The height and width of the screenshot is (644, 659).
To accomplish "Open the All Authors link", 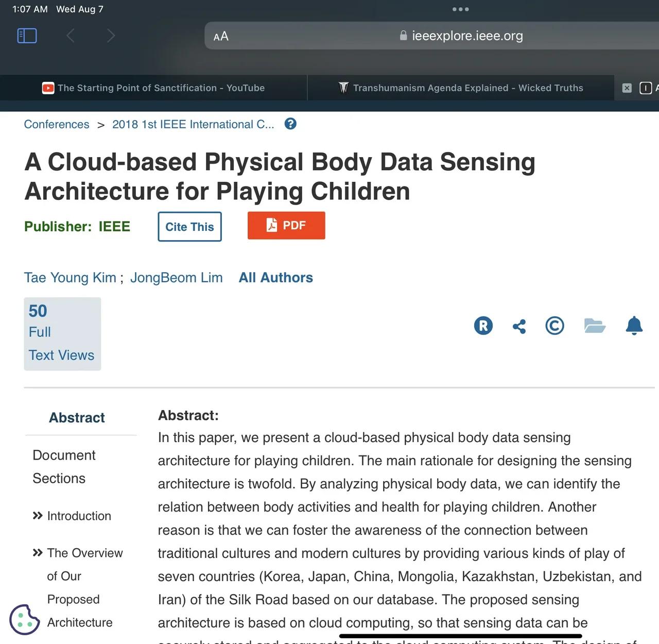I will [275, 277].
